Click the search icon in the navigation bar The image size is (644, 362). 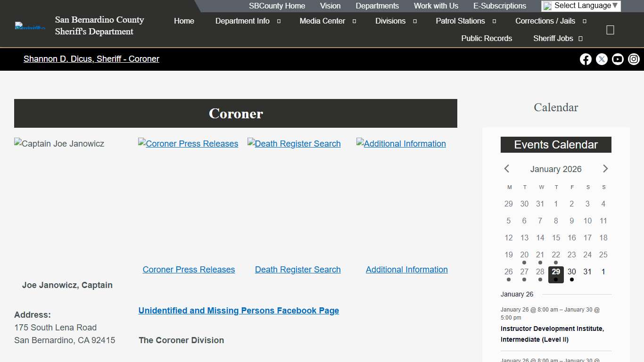tap(610, 30)
